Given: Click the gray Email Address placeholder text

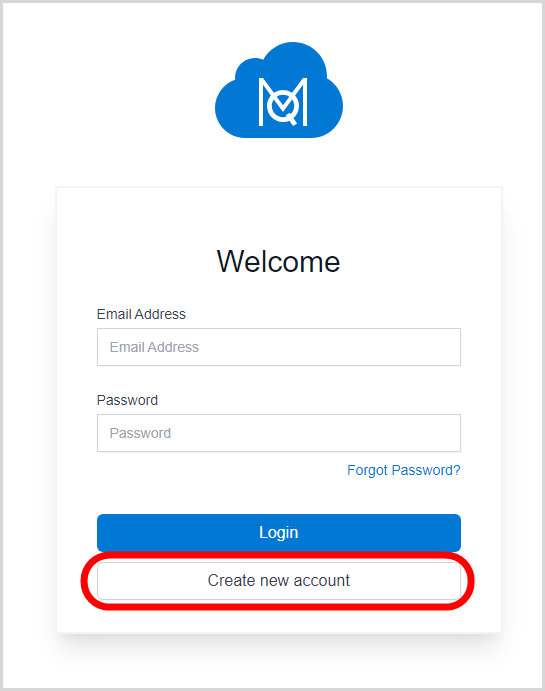Looking at the screenshot, I should [154, 347].
